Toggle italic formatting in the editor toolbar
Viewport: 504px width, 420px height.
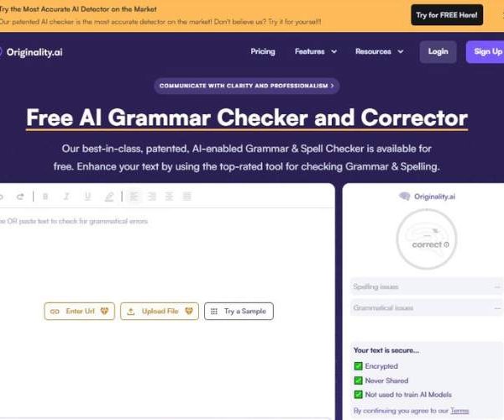point(66,197)
